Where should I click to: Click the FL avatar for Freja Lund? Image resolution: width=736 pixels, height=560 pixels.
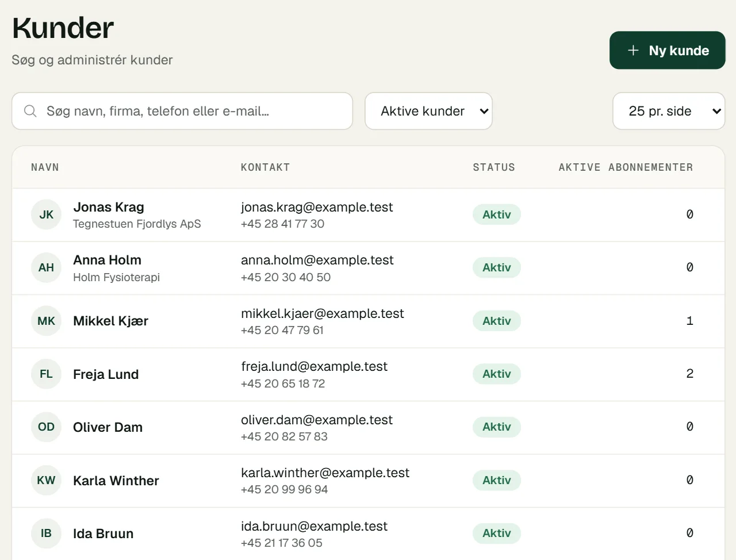tap(46, 374)
